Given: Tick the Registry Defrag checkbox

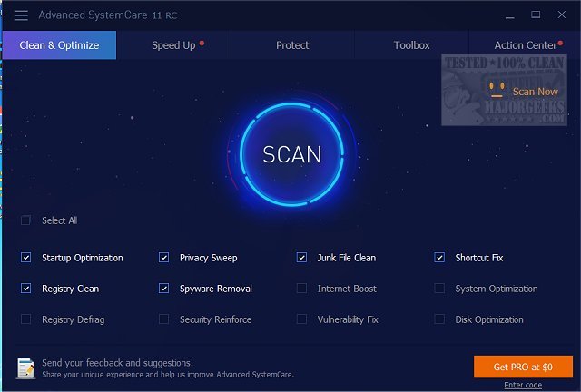Looking at the screenshot, I should pos(25,319).
